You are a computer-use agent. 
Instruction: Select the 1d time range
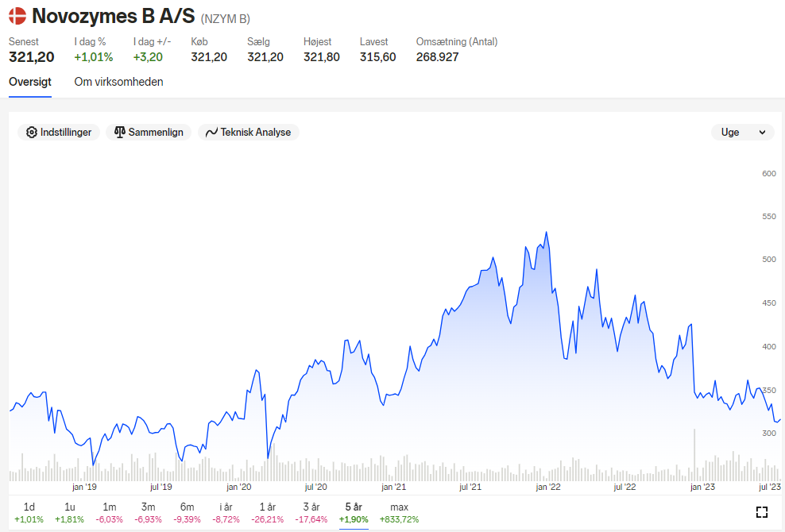pyautogui.click(x=29, y=513)
